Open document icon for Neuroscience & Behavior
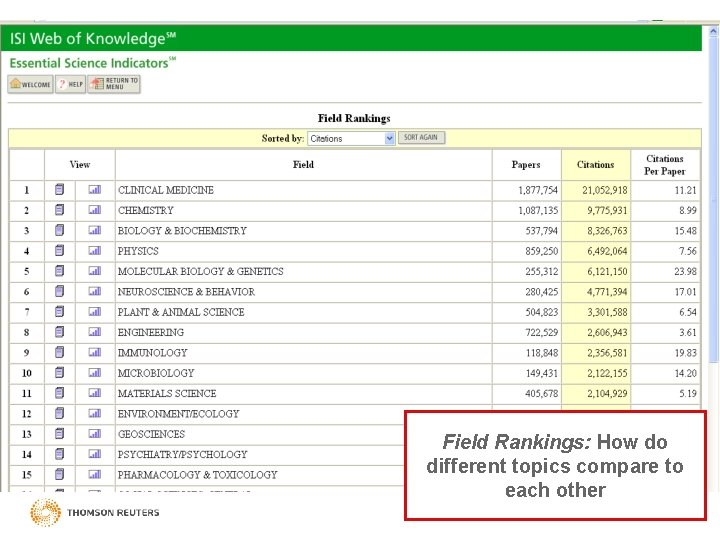Image resolution: width=720 pixels, height=540 pixels. pyautogui.click(x=59, y=291)
